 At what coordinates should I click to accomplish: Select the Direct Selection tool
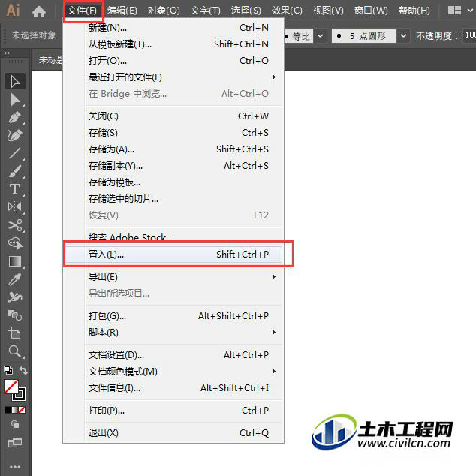coord(15,100)
